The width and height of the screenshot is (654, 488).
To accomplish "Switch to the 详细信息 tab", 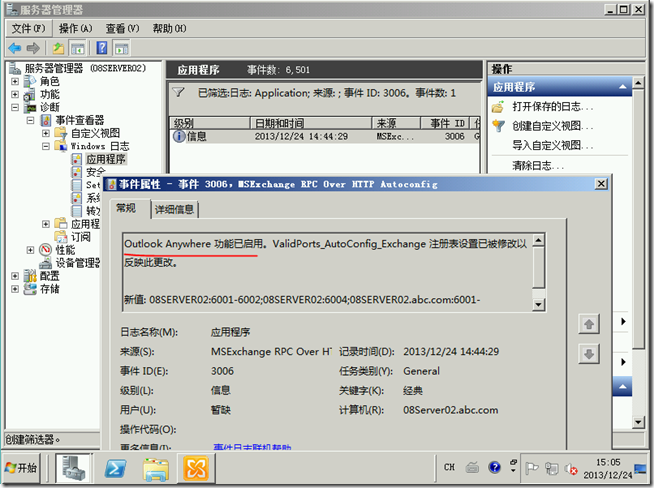I will (174, 209).
